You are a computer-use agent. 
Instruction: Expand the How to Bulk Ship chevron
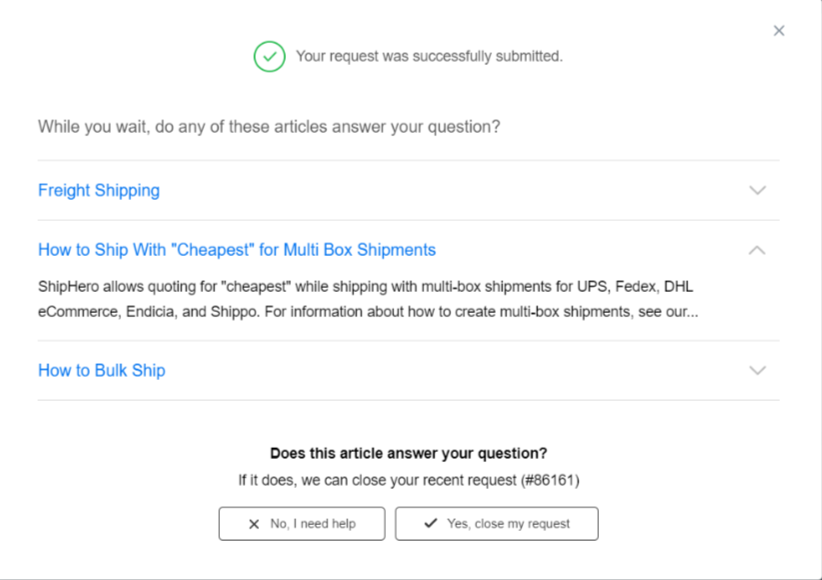pos(757,371)
